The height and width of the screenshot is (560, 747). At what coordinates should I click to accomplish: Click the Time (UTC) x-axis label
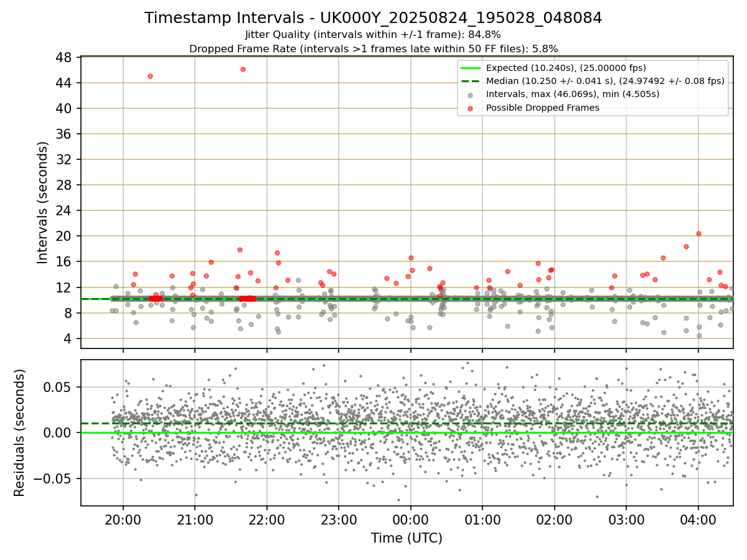[x=406, y=538]
